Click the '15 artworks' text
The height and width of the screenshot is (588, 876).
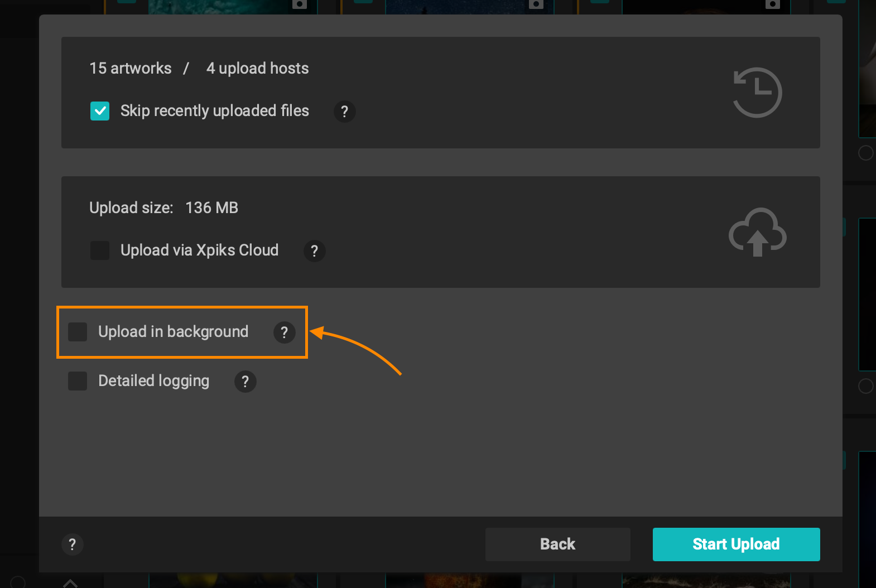pyautogui.click(x=131, y=68)
